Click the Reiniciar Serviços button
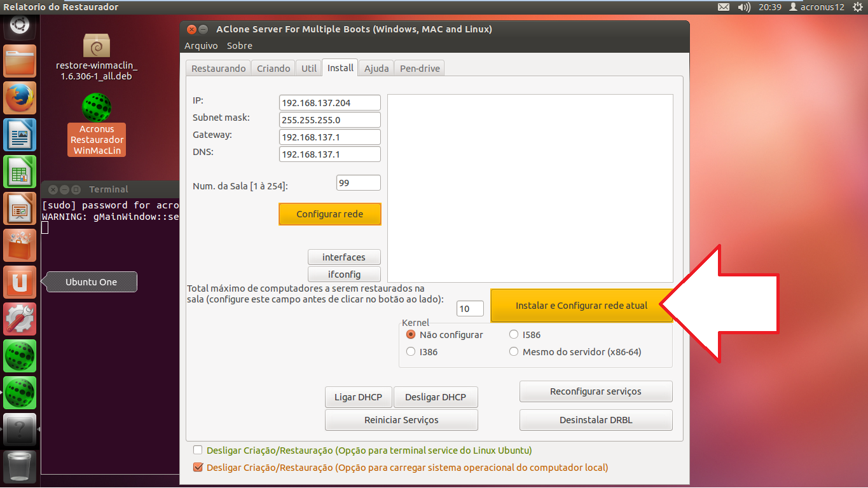Screen dimensions: 868x488 click(401, 420)
